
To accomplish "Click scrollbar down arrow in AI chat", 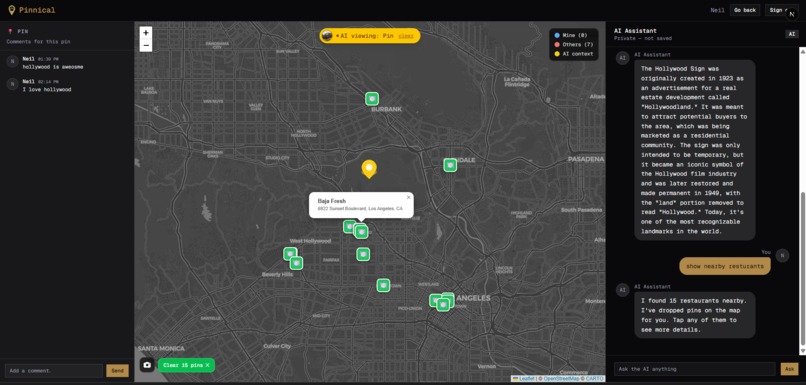I will point(802,351).
